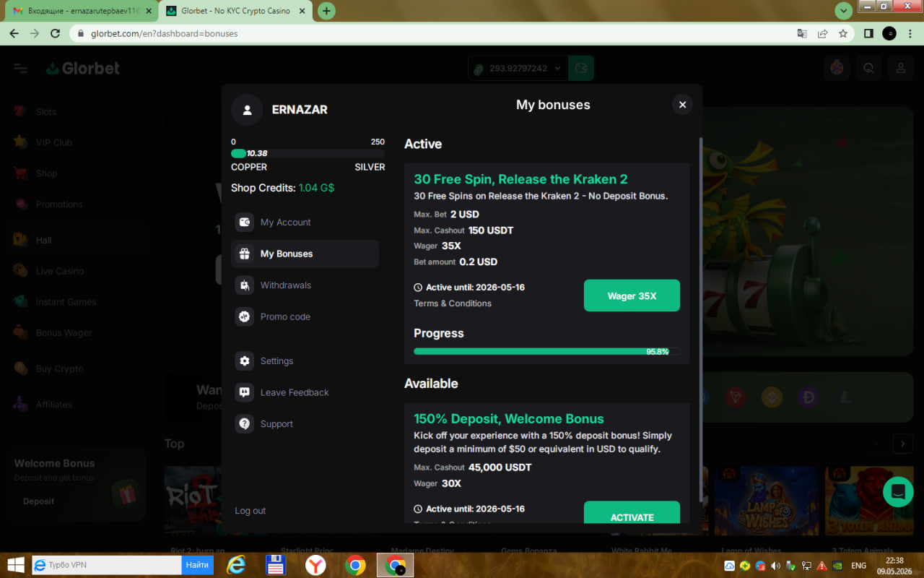Toggle the Glorbet hamburger sidebar menu
Viewport: 924px width, 578px height.
20,69
